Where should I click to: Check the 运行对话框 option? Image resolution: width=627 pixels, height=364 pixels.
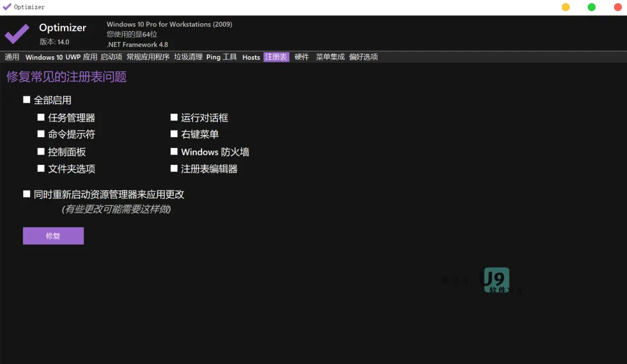(x=174, y=117)
